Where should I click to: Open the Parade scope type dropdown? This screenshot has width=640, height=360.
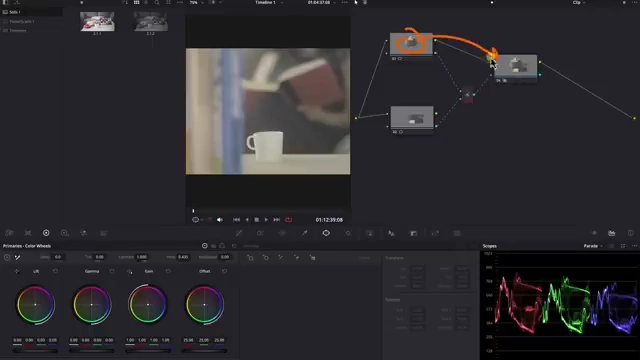click(593, 246)
